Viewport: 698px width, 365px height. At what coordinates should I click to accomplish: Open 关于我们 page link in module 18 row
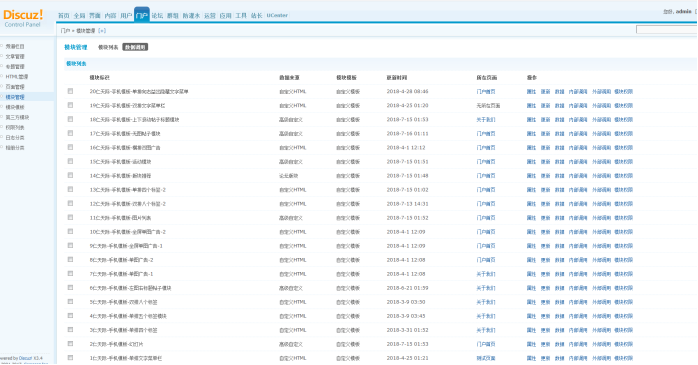click(x=486, y=120)
